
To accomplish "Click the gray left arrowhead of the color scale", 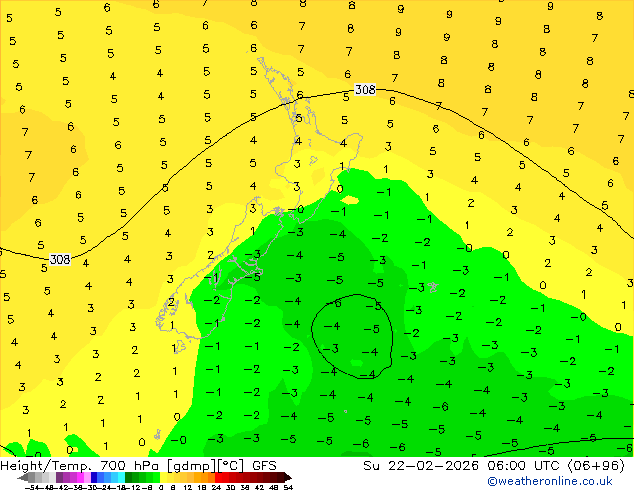I will (x=23, y=477).
